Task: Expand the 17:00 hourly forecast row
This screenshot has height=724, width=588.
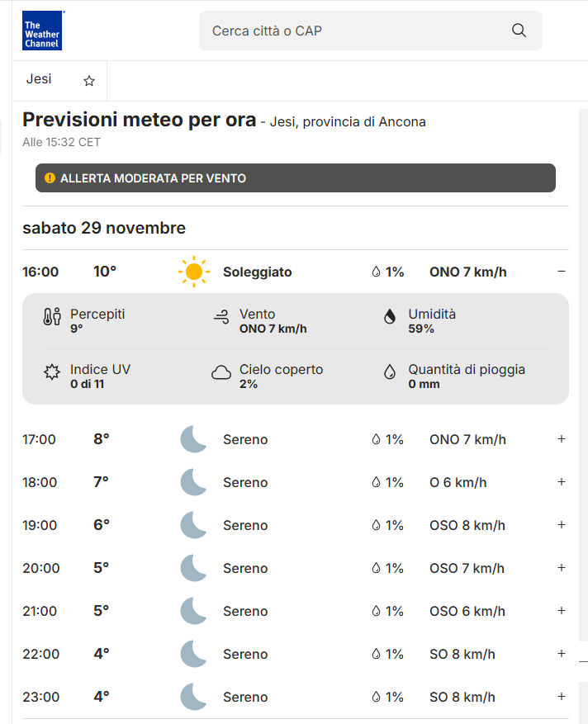Action: pos(562,439)
